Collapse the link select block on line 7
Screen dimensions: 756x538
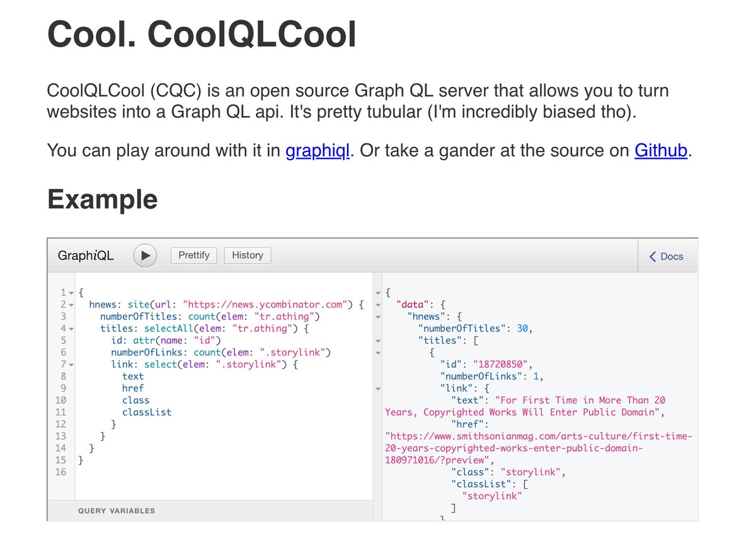coord(71,365)
